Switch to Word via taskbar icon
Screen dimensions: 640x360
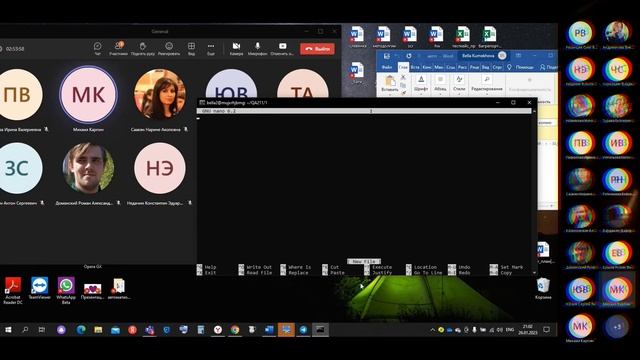[269, 329]
